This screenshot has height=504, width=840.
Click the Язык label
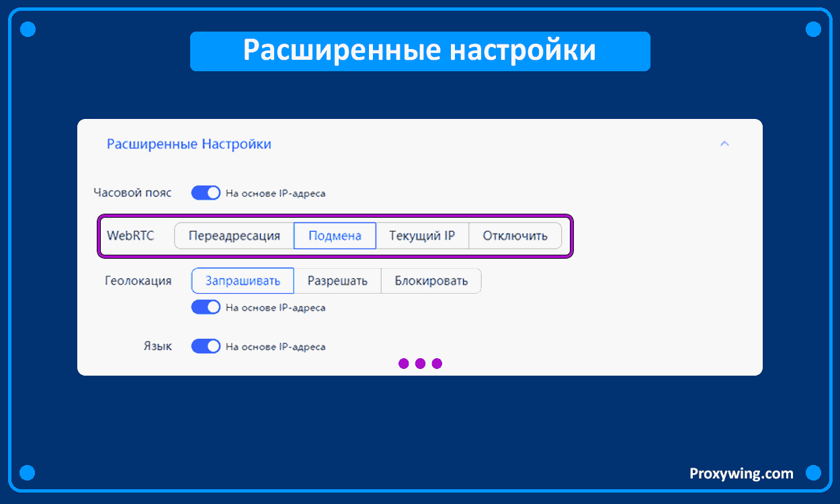(158, 346)
